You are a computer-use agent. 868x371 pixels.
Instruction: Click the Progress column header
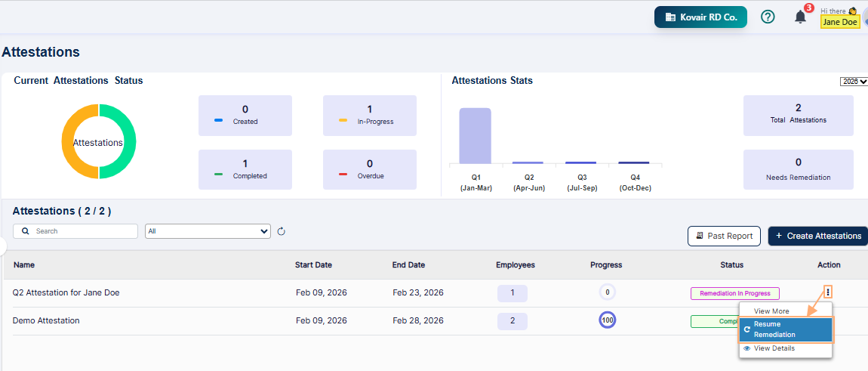point(606,265)
